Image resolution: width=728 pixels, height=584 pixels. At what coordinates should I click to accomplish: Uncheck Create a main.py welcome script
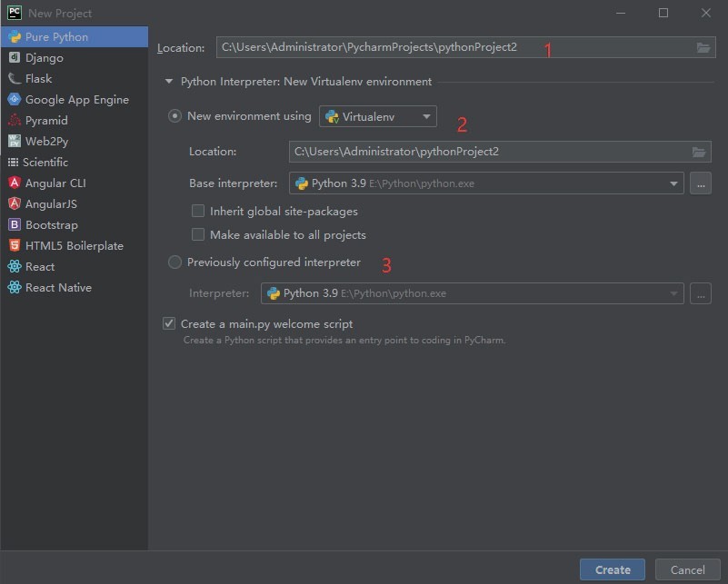[x=169, y=323]
